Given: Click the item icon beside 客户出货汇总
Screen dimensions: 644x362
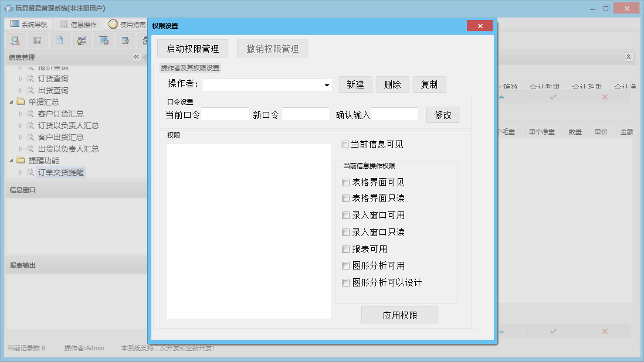Looking at the screenshot, I should (30, 137).
